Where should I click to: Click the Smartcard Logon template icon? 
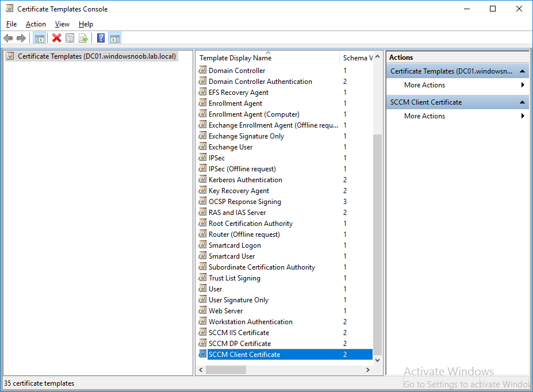click(x=202, y=245)
